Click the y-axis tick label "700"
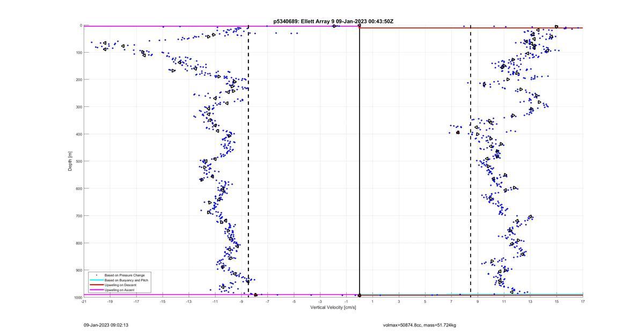Image resolution: width=644 pixels, height=334 pixels. [79, 216]
